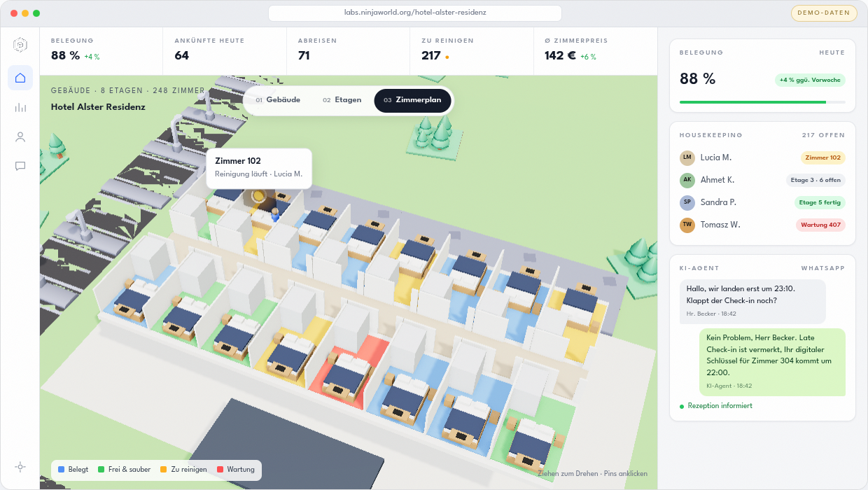Click the AK avatar for Ahmet K.

click(687, 180)
